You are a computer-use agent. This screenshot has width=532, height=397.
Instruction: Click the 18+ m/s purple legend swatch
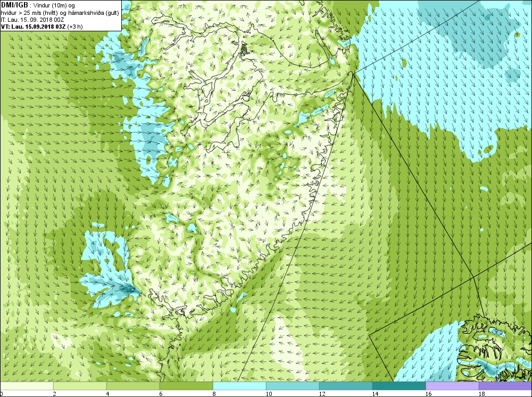tap(505, 386)
